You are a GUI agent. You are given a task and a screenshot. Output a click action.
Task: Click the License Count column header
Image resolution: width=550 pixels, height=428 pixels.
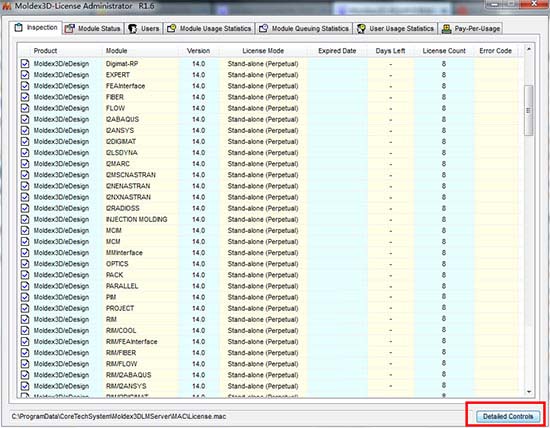(x=444, y=51)
